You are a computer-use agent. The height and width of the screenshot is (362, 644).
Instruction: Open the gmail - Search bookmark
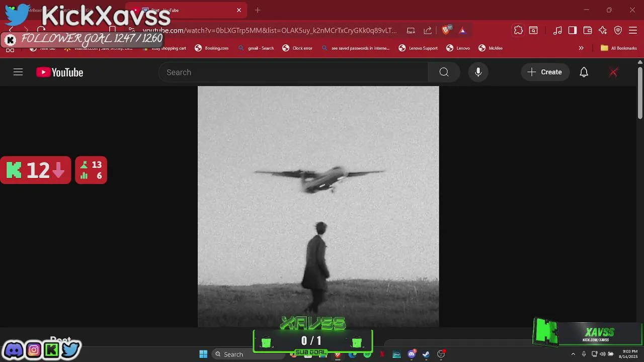point(256,48)
